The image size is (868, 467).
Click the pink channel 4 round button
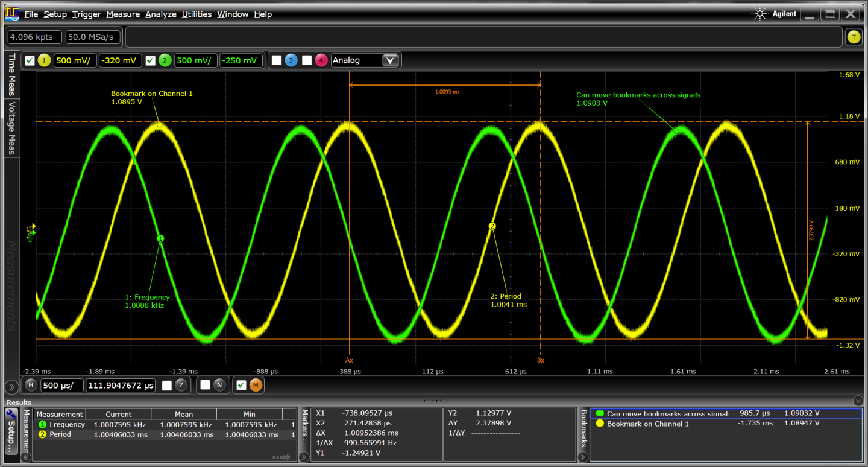click(321, 60)
